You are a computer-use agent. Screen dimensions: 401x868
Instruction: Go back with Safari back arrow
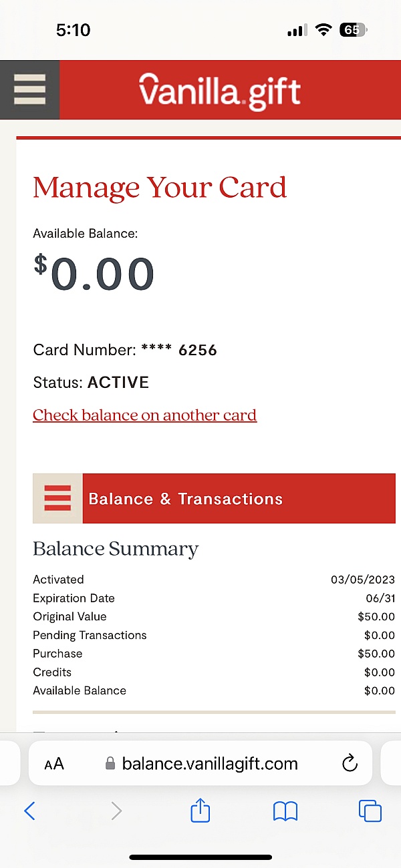click(29, 811)
